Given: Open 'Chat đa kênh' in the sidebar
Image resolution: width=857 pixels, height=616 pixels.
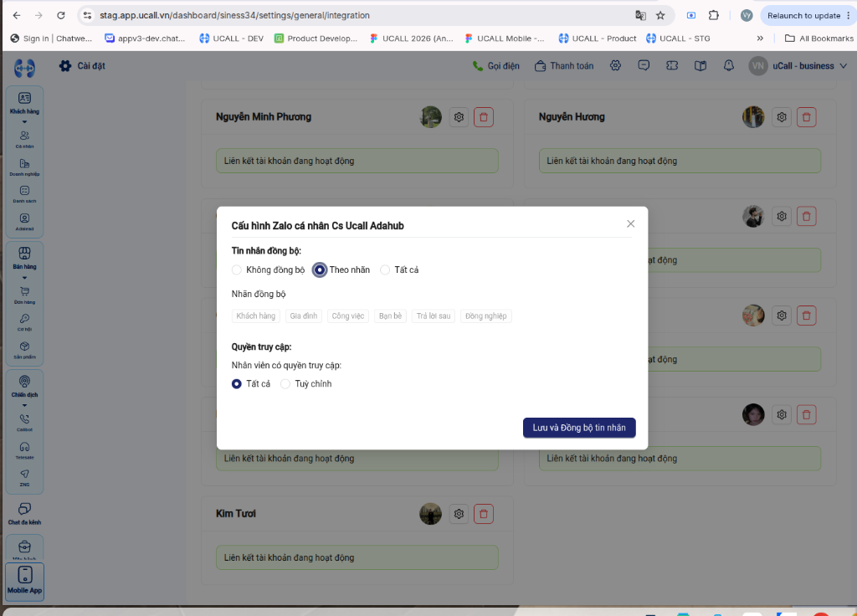Looking at the screenshot, I should (x=24, y=514).
